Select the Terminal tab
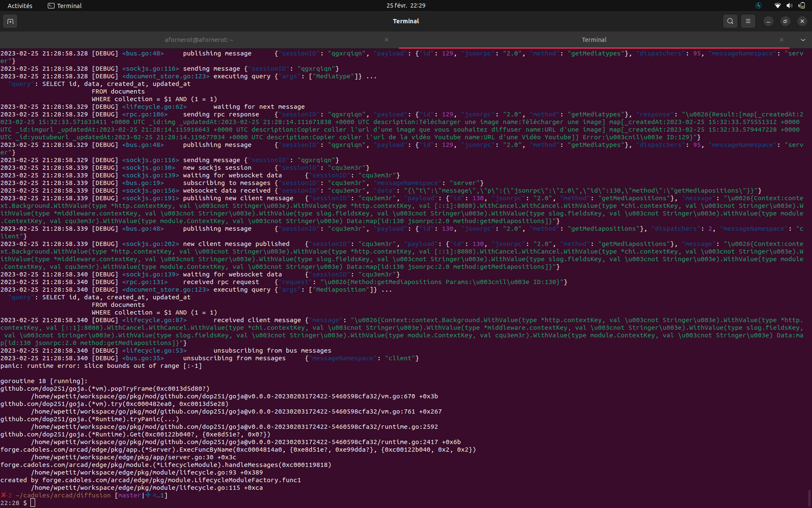Image resolution: width=812 pixels, height=508 pixels. tap(594, 40)
